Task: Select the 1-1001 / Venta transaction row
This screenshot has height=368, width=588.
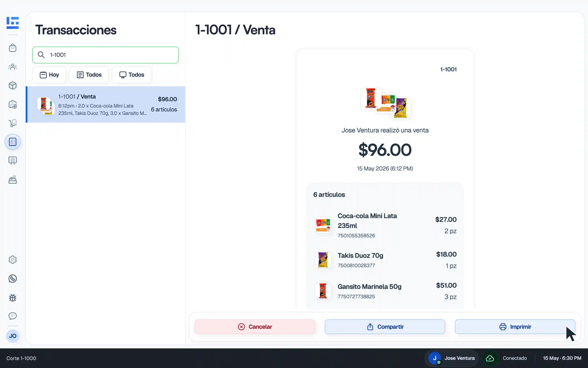Action: click(105, 104)
